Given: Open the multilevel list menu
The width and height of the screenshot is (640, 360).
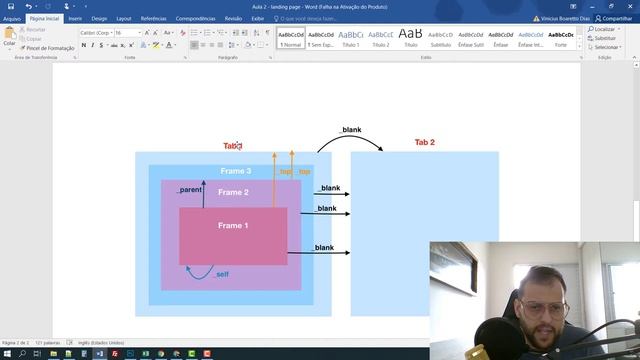Looking at the screenshot, I should 221,33.
